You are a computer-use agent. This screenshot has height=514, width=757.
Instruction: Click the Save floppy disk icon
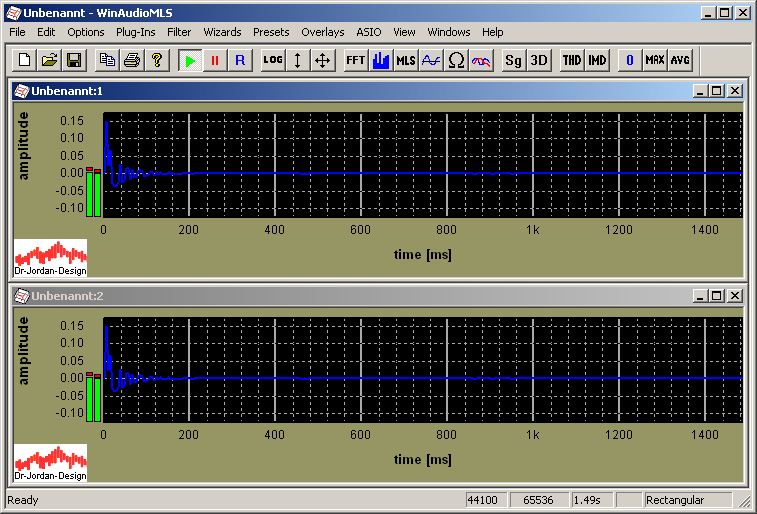coord(74,60)
